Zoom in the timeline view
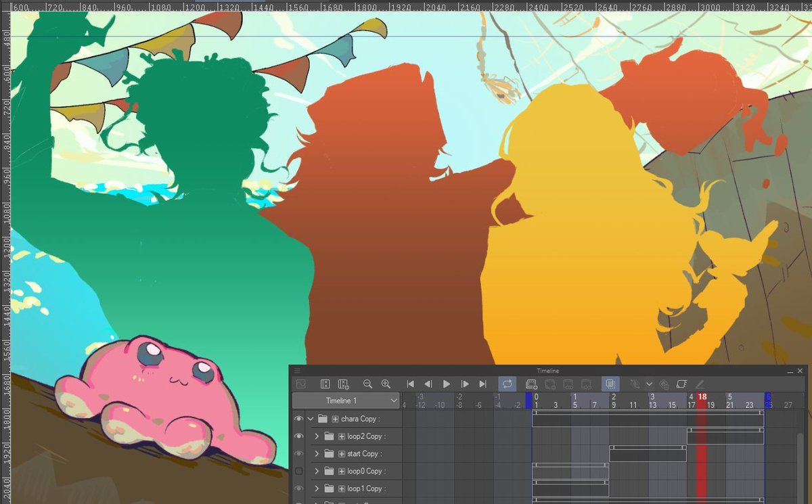The image size is (812, 504). 386,384
